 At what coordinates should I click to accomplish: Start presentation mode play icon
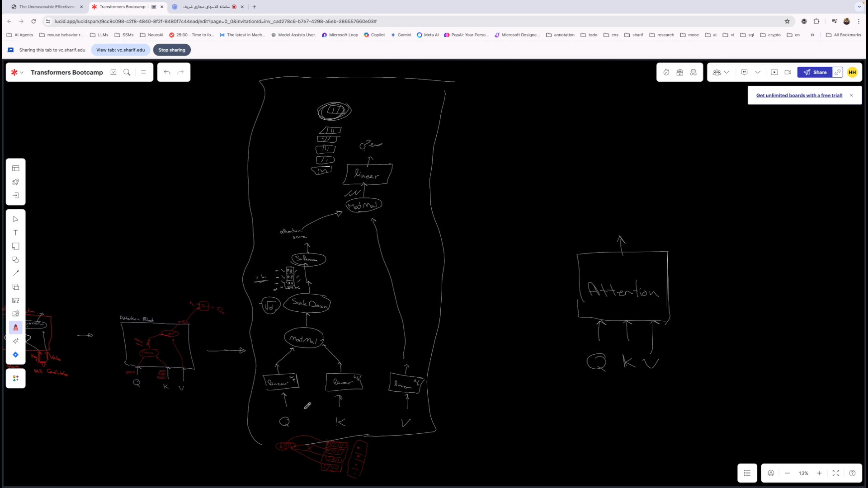point(774,72)
